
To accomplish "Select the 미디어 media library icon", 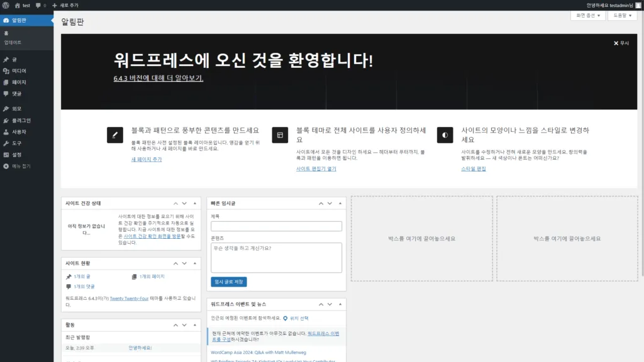I will 6,71.
